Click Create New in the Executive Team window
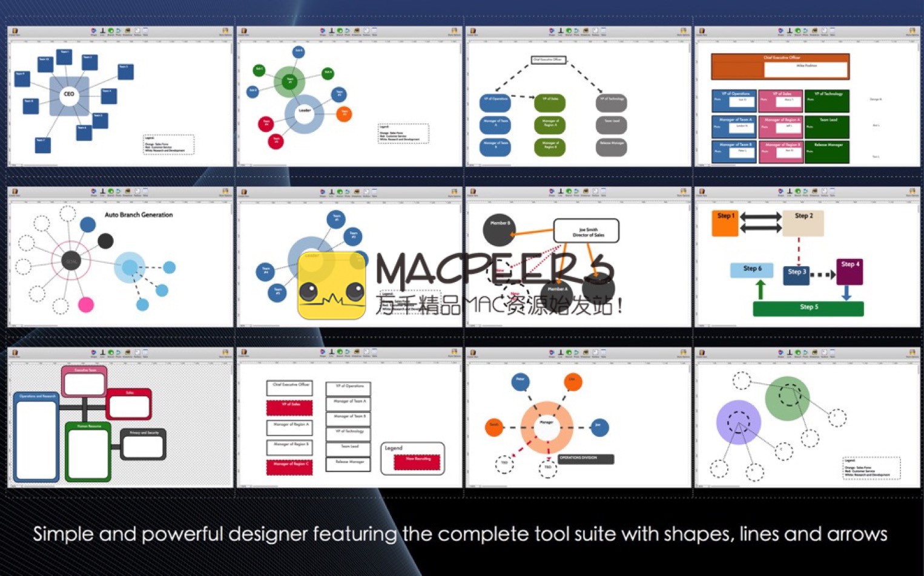924x576 pixels. point(15,353)
